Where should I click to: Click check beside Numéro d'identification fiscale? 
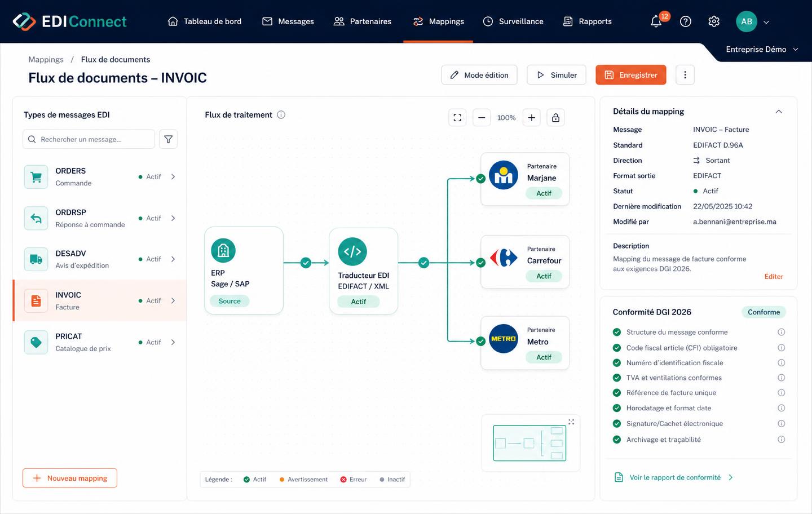click(617, 363)
